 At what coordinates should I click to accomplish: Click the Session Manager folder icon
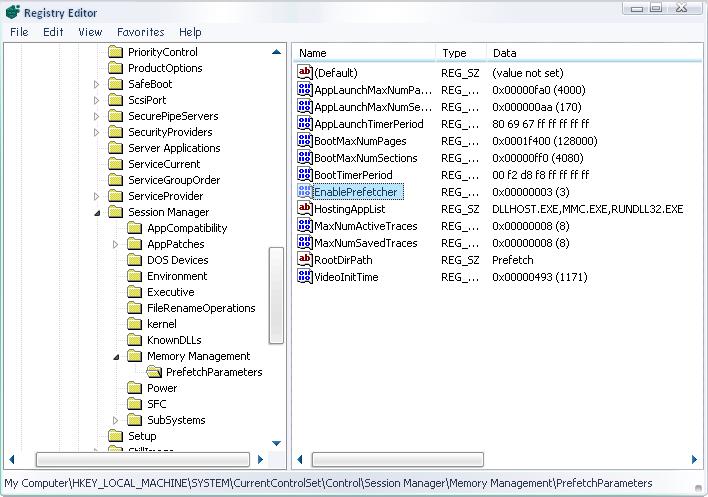(116, 212)
